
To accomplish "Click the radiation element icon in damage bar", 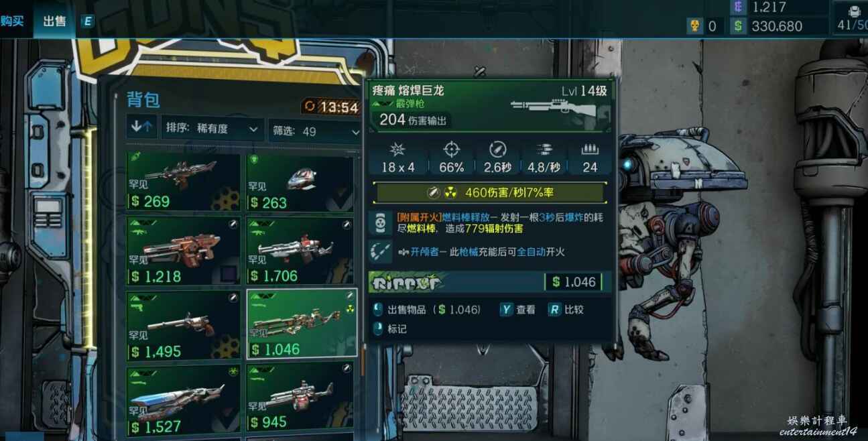I will point(451,192).
